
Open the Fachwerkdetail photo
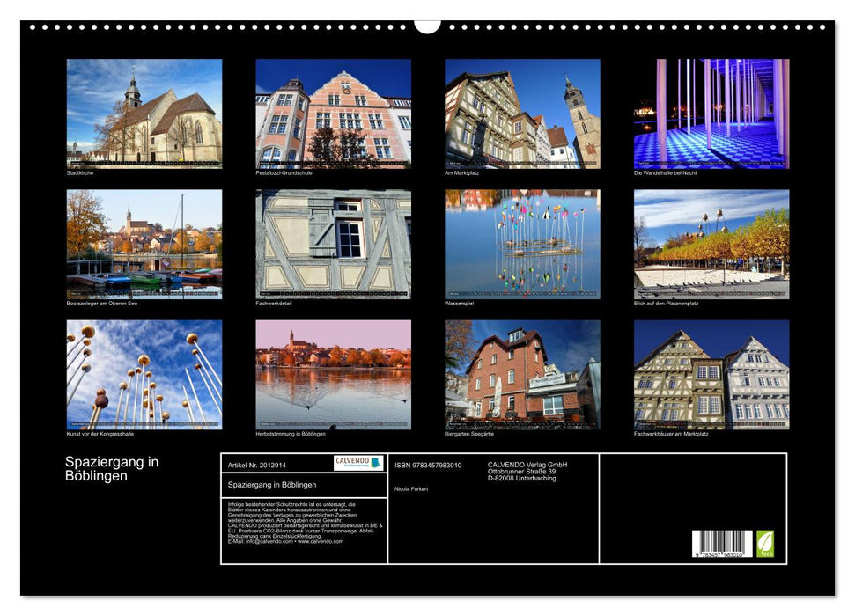tap(333, 244)
